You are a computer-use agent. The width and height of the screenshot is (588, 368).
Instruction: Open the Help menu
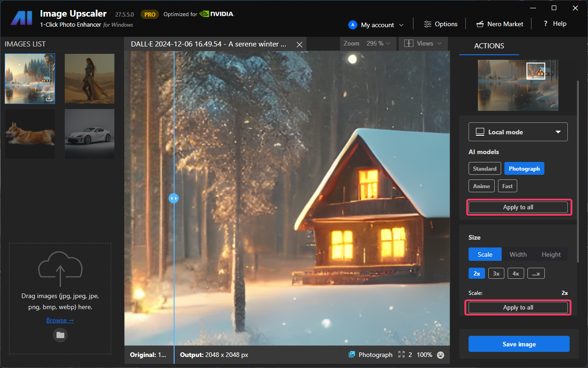coord(555,24)
